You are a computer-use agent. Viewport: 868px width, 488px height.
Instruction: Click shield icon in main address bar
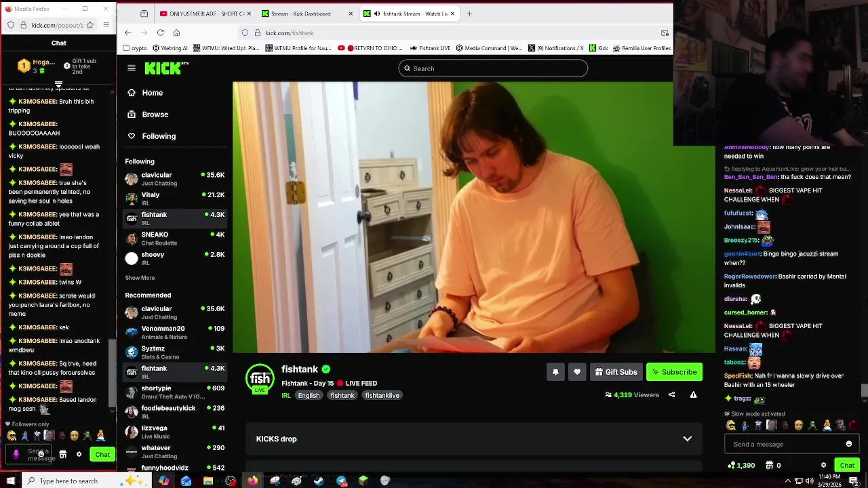pyautogui.click(x=245, y=33)
